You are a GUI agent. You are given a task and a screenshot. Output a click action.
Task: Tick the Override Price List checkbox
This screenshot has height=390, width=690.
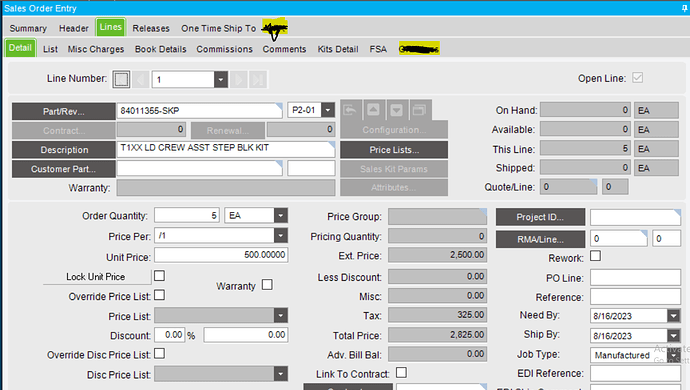click(160, 295)
